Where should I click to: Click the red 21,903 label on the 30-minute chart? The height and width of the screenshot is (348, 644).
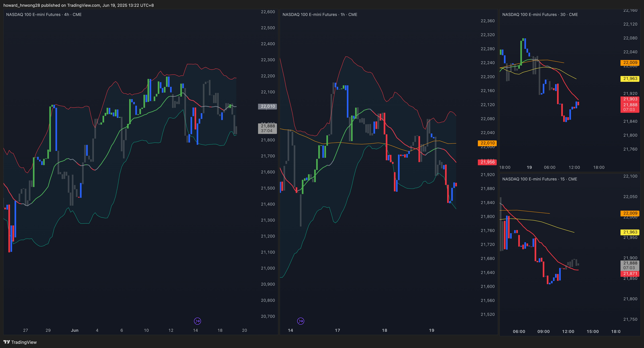[630, 99]
